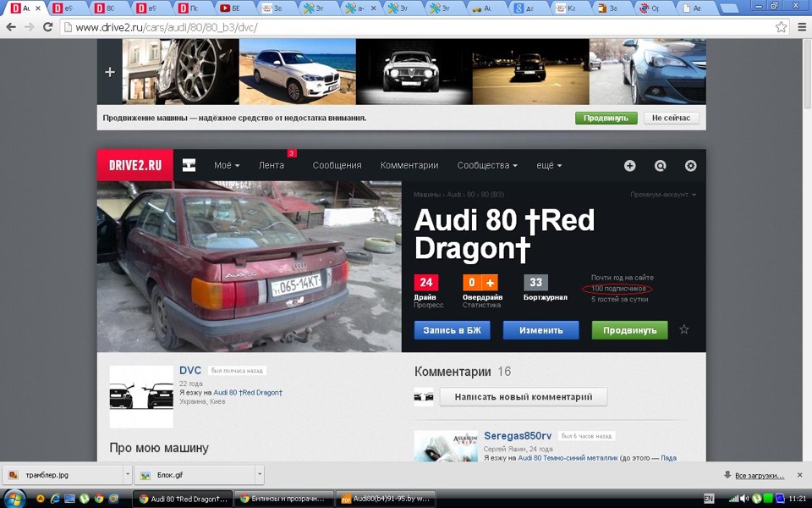Click Написать новый комментарий button
The image size is (812, 508).
[x=524, y=397]
